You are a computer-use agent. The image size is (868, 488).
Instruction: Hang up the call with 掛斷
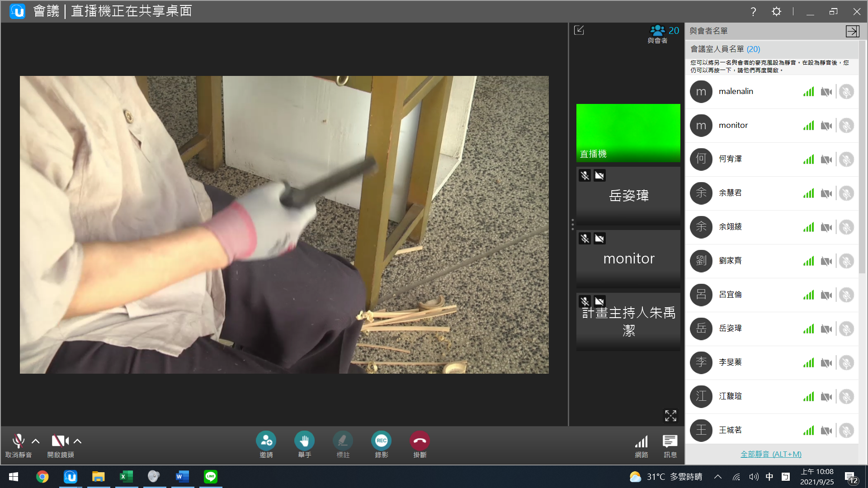click(x=420, y=441)
